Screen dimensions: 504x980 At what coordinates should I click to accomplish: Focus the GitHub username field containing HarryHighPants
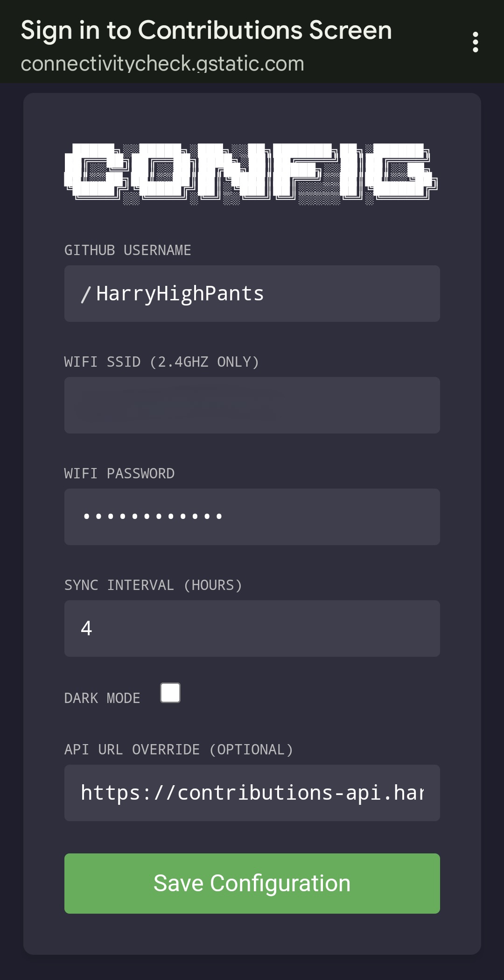252,293
